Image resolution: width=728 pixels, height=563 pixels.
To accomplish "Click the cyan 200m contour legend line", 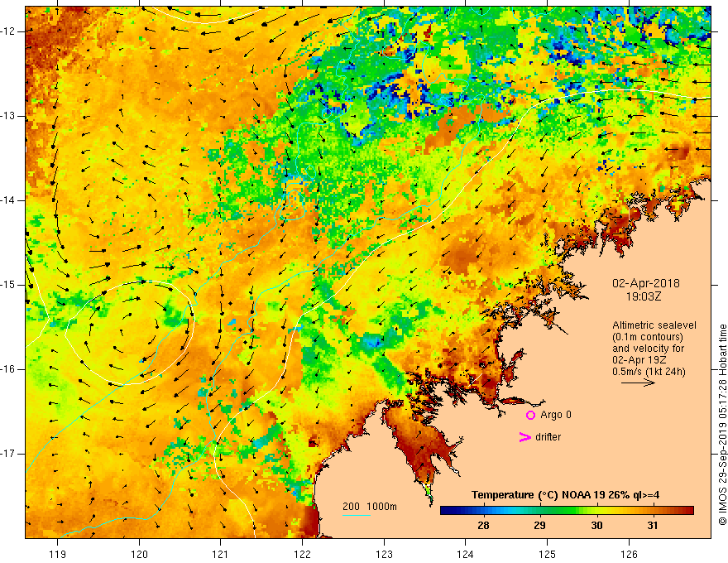I will tap(356, 515).
